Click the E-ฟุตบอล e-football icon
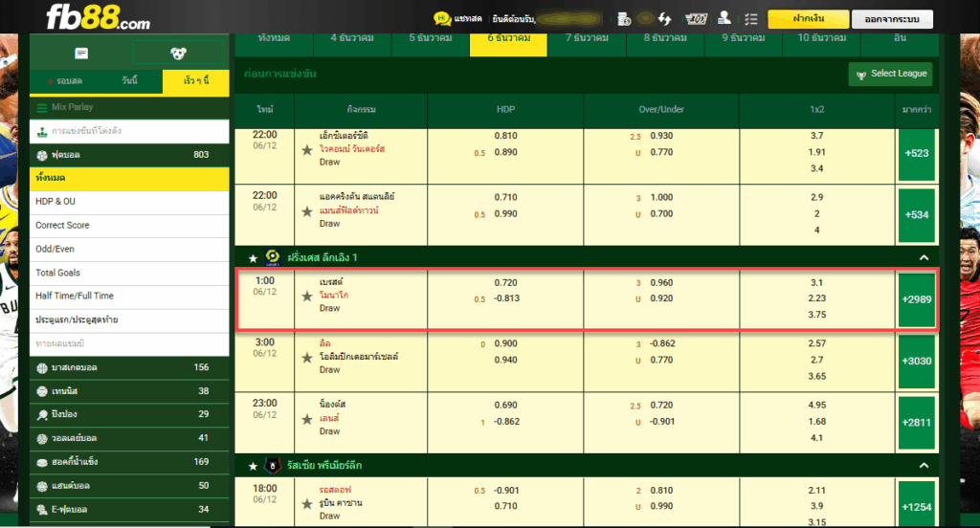The width and height of the screenshot is (980, 528). pos(42,510)
